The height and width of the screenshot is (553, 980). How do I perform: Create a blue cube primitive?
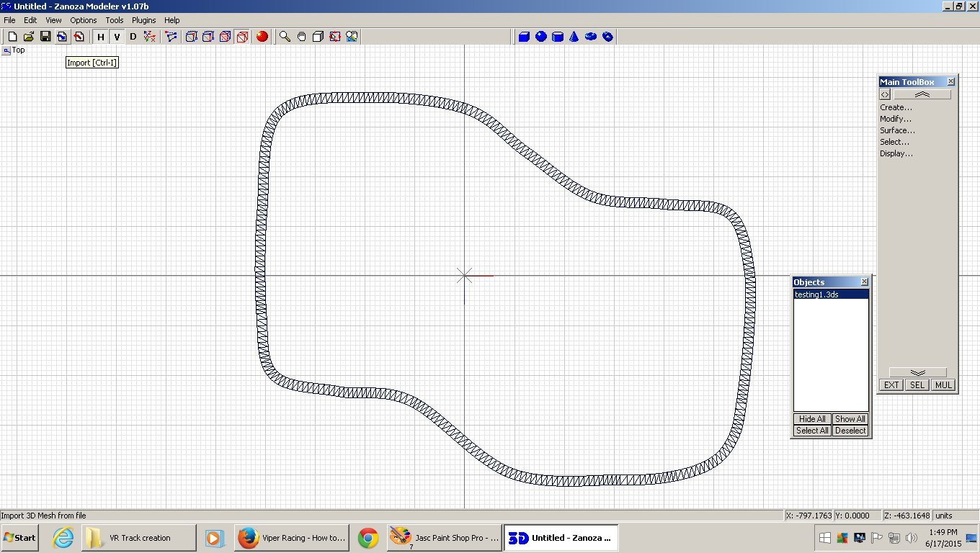[x=524, y=37]
